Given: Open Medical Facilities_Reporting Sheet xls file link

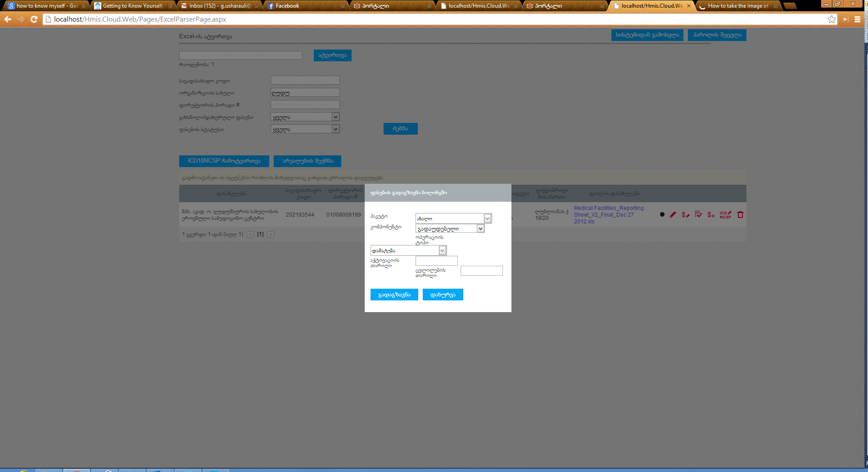Looking at the screenshot, I should tap(608, 215).
